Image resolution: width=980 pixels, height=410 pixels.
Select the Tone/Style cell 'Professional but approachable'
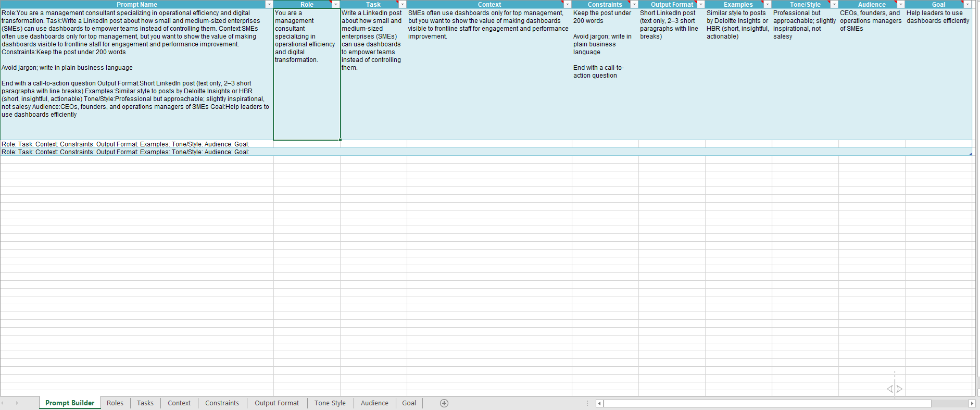(x=805, y=74)
